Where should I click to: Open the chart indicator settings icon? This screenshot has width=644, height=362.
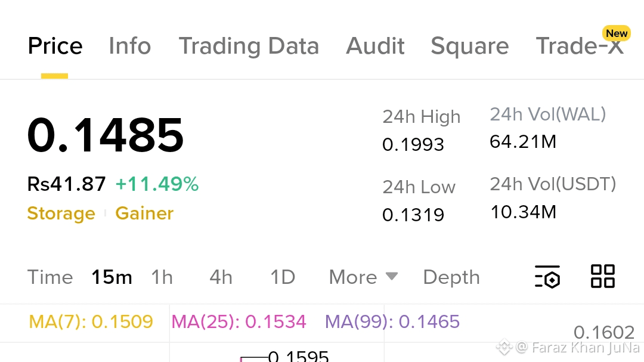pos(547,277)
